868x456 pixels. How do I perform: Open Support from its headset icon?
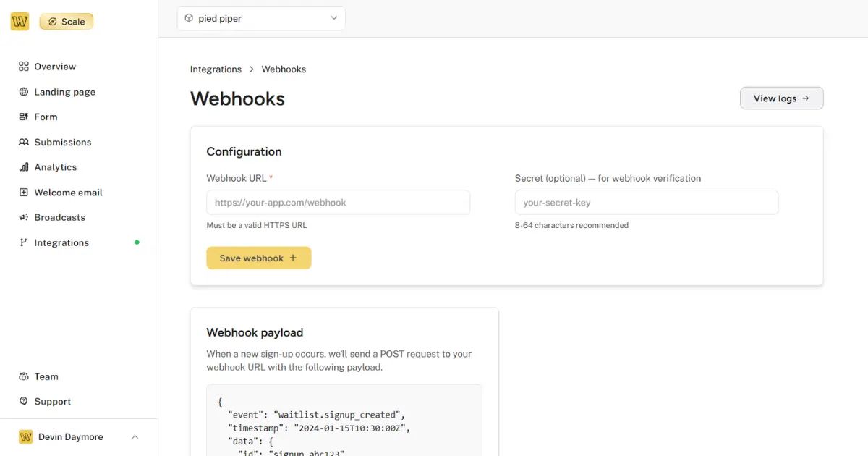[x=24, y=401]
